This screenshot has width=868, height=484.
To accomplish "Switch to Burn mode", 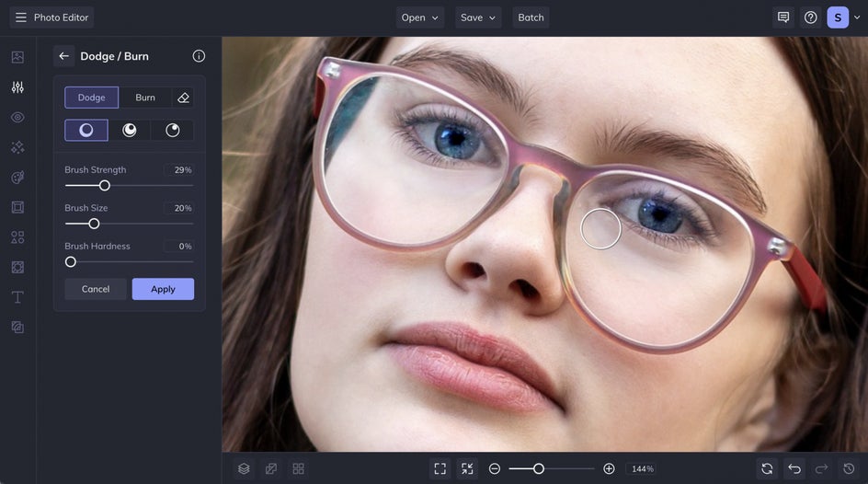I will [x=145, y=98].
